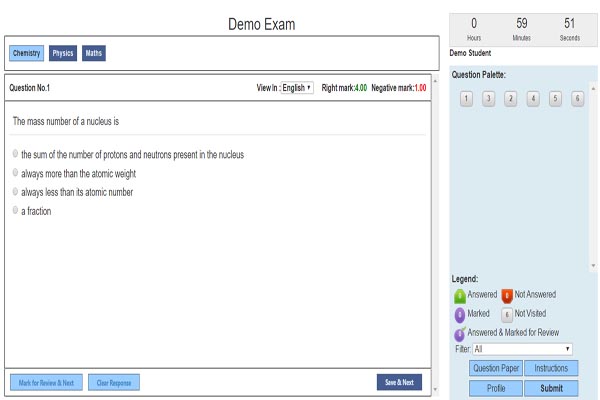Viewport: 600px width, 400px height.
Task: Click the Save & Next button
Action: 399,382
